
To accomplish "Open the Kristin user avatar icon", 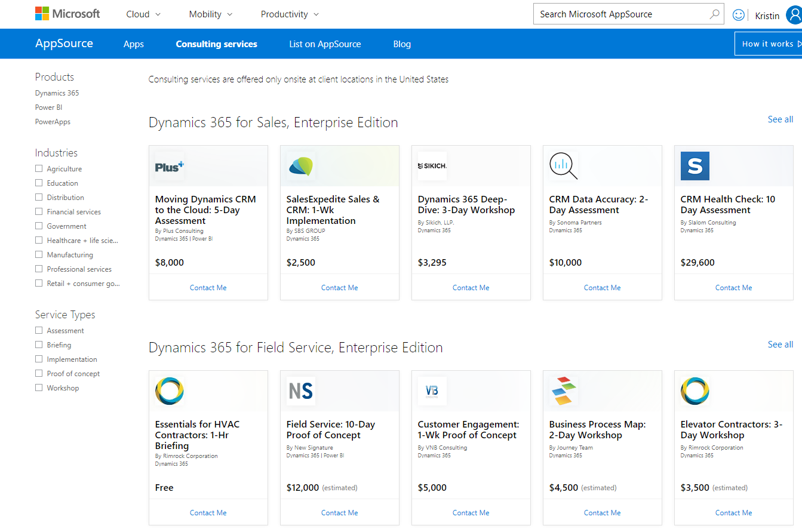I will [x=794, y=15].
